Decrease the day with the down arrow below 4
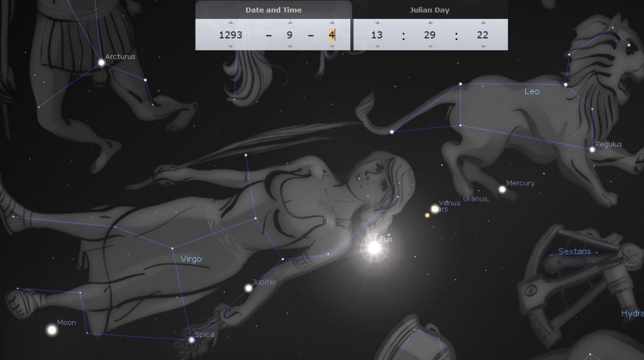The height and width of the screenshot is (360, 644). click(332, 47)
